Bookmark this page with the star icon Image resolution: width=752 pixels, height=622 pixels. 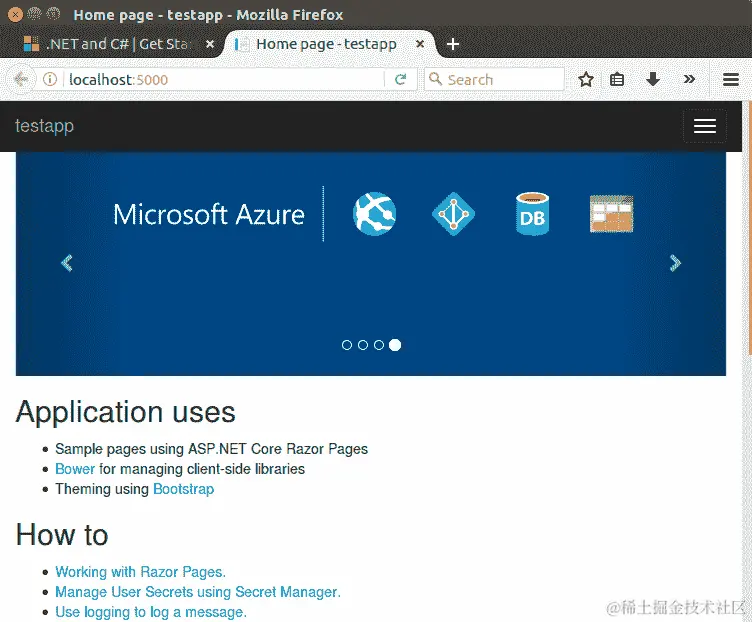click(x=586, y=79)
